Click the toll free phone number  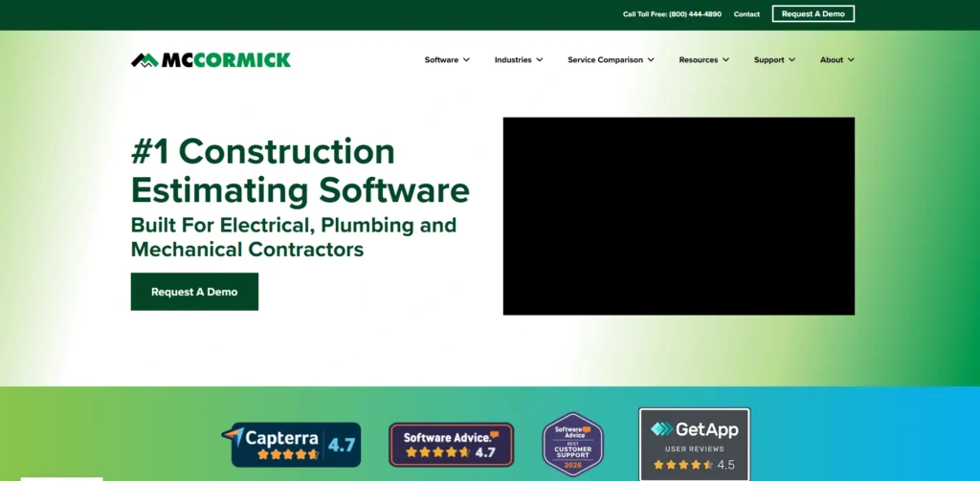(x=695, y=14)
